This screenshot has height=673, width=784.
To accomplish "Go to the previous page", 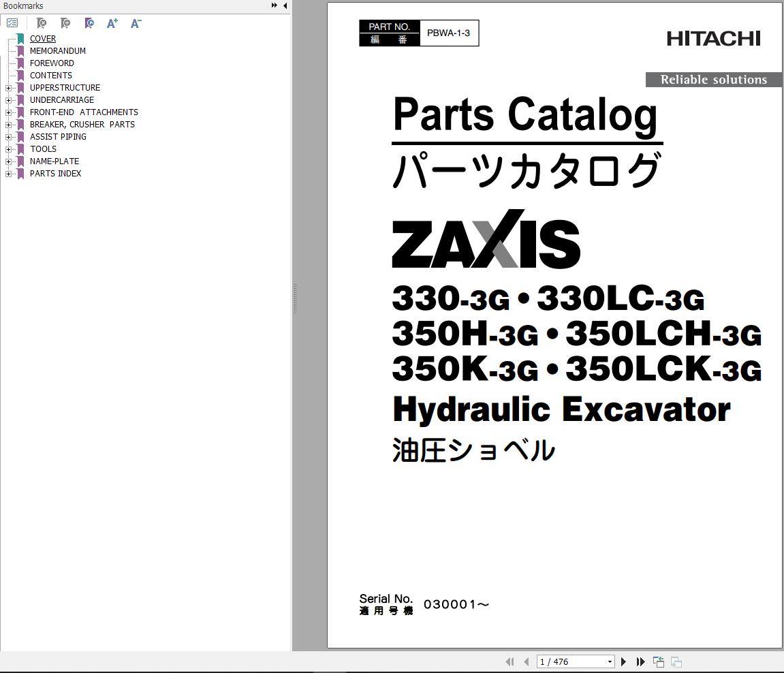I will click(x=526, y=661).
